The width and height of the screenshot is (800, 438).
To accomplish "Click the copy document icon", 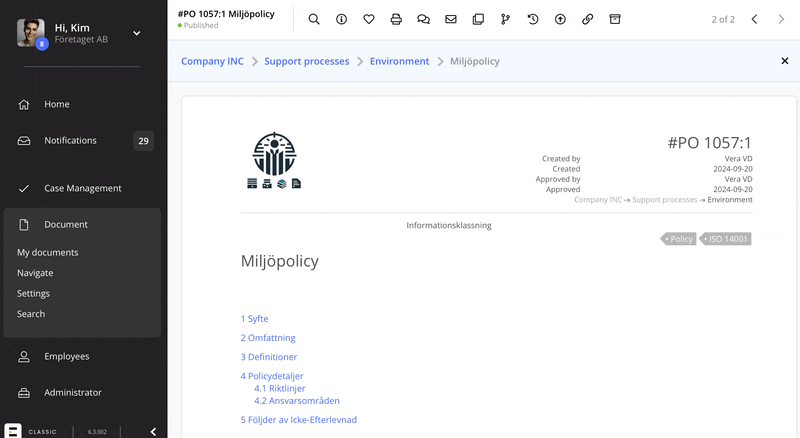I will click(478, 19).
